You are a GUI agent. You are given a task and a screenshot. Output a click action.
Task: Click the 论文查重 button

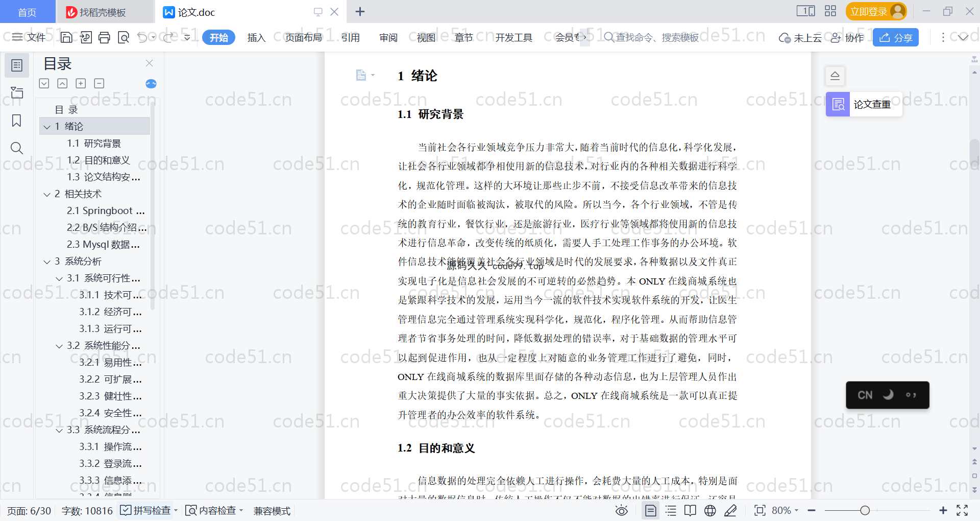point(864,104)
